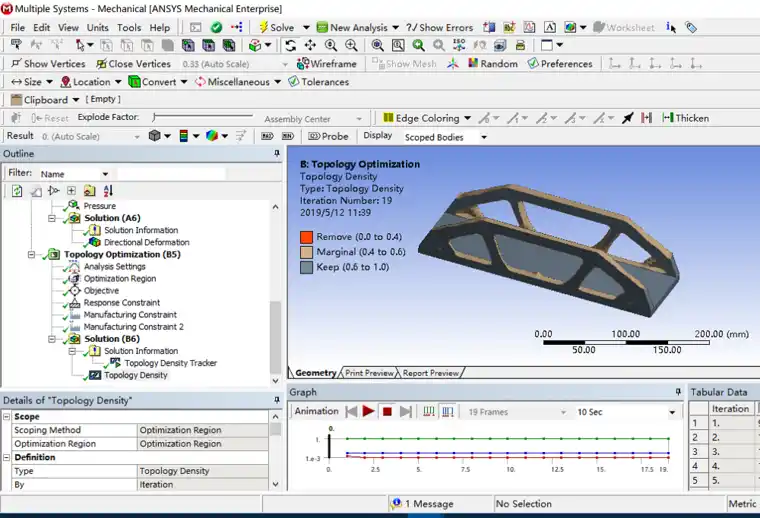The height and width of the screenshot is (518, 760).
Task: Collapse Topology Optimization (B5) node
Action: [x=32, y=254]
